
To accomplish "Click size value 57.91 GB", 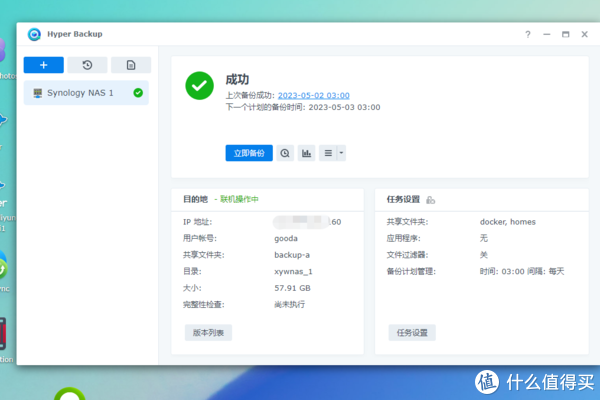I will click(292, 288).
